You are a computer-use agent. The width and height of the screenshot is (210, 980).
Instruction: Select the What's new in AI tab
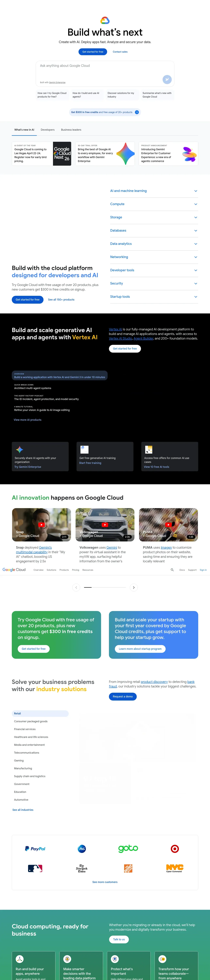(24, 130)
